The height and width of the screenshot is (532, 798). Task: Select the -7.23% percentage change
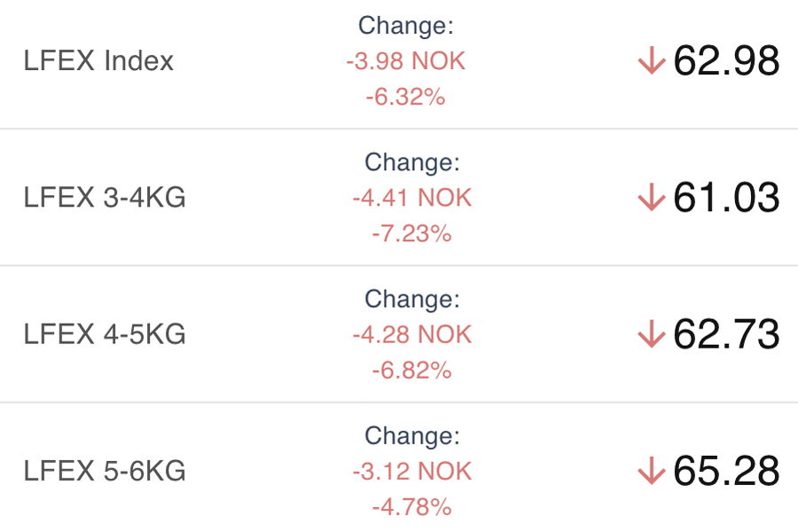[412, 233]
